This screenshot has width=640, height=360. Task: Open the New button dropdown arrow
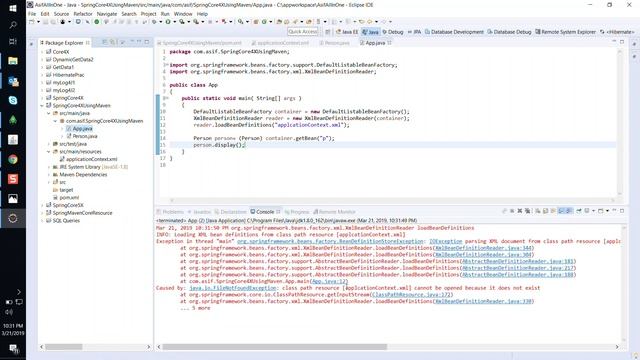tap(39, 22)
